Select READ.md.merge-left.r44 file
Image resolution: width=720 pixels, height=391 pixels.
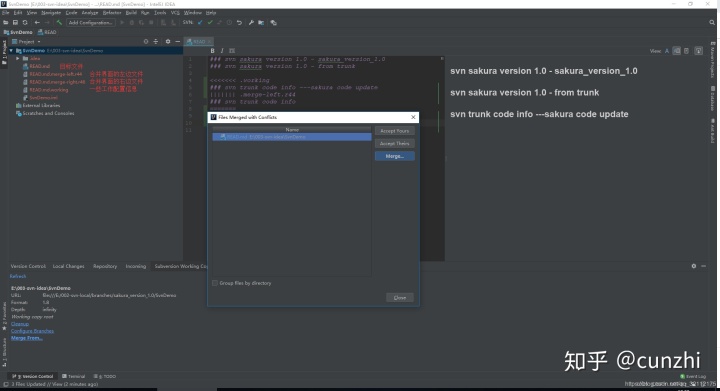tap(56, 74)
